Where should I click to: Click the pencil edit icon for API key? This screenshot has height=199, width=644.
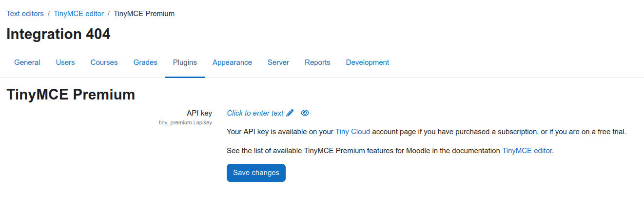tap(290, 113)
